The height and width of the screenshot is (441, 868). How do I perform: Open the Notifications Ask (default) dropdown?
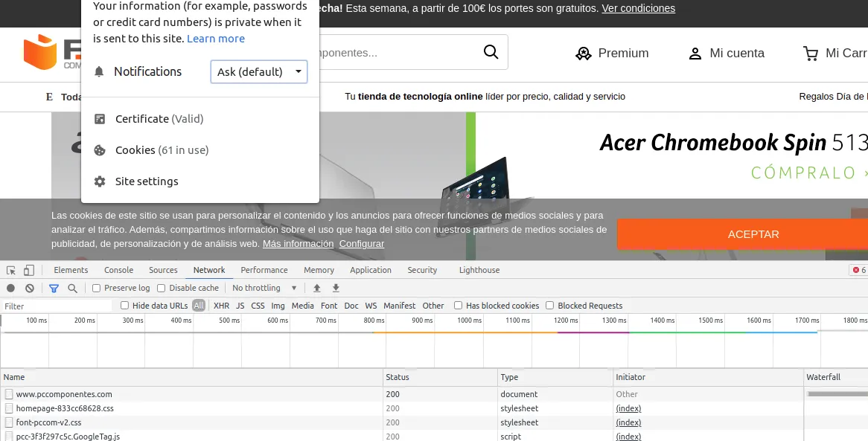[259, 72]
